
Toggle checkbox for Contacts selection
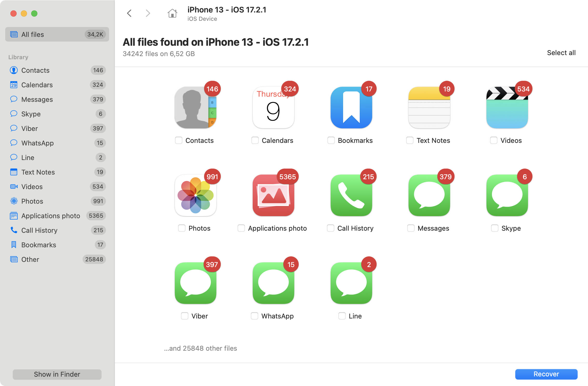pos(178,140)
